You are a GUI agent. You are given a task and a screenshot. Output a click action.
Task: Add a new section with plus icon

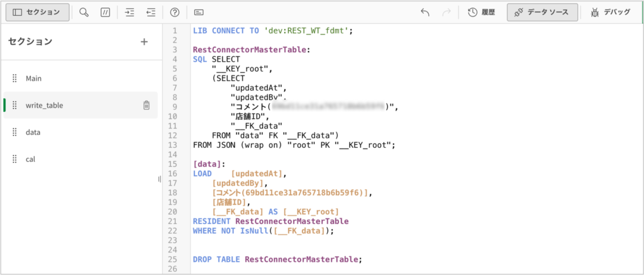[144, 42]
